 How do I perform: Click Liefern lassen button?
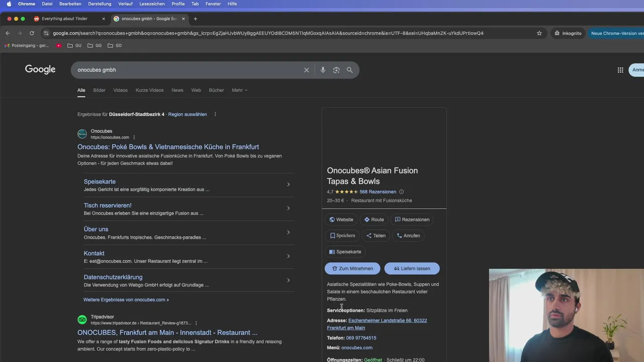(x=412, y=268)
